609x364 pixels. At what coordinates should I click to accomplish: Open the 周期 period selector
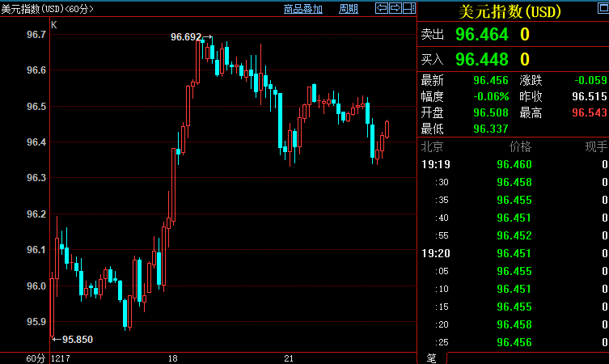coord(348,9)
